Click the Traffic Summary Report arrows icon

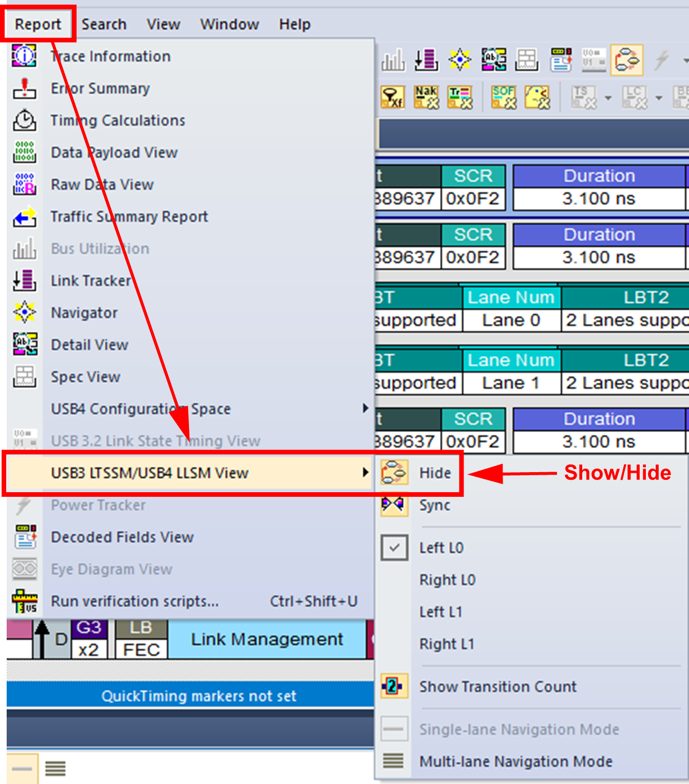(24, 217)
